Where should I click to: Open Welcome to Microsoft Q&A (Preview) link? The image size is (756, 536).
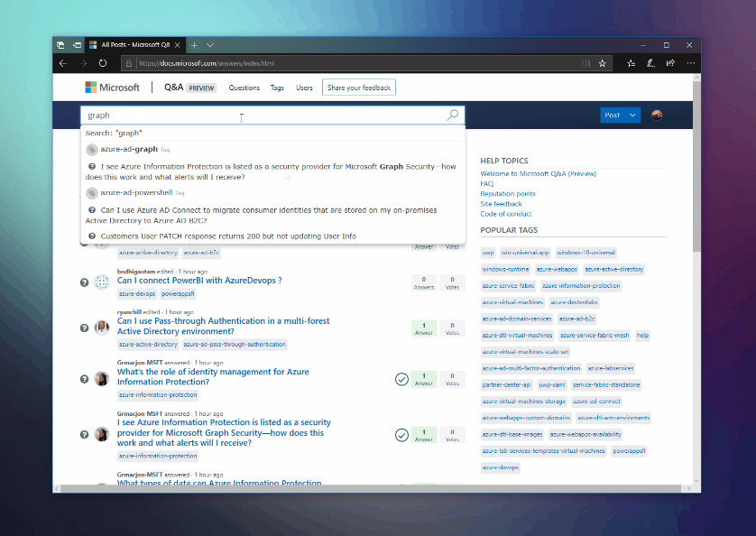[x=538, y=173]
